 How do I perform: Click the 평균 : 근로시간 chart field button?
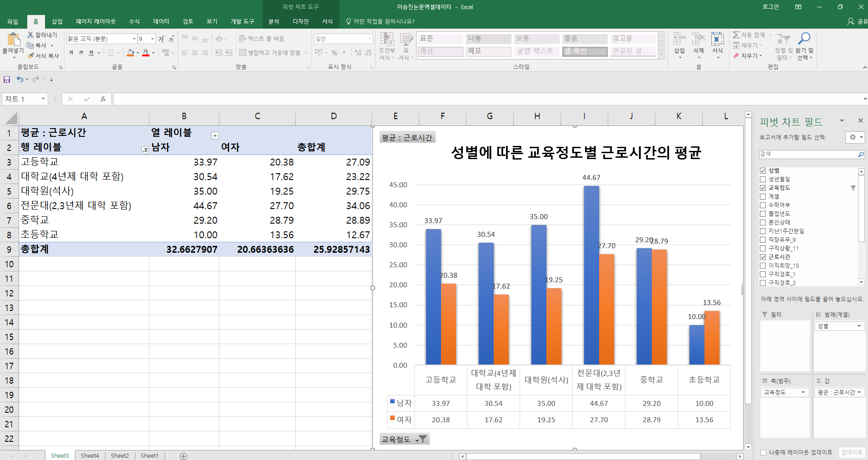407,138
